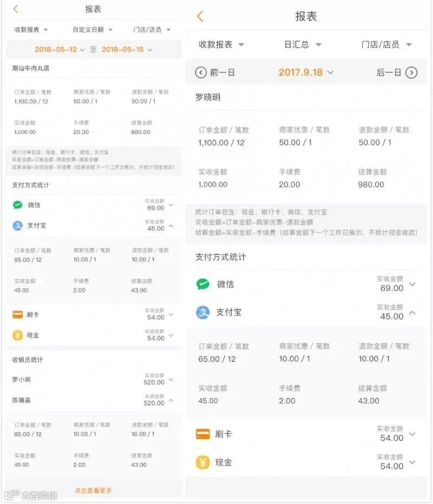Image resolution: width=433 pixels, height=504 pixels.
Task: Open the 自定义日期 dropdown
Action: [x=93, y=30]
